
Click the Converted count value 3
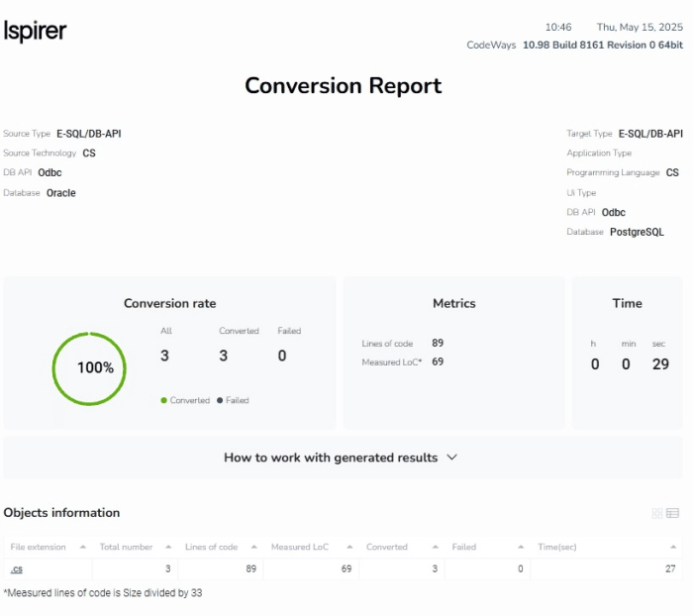pos(224,356)
